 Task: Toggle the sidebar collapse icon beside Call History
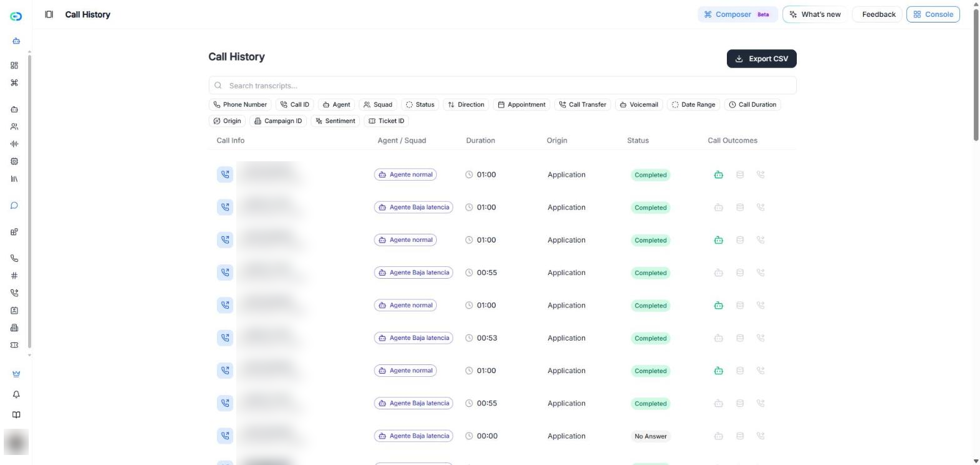(49, 14)
